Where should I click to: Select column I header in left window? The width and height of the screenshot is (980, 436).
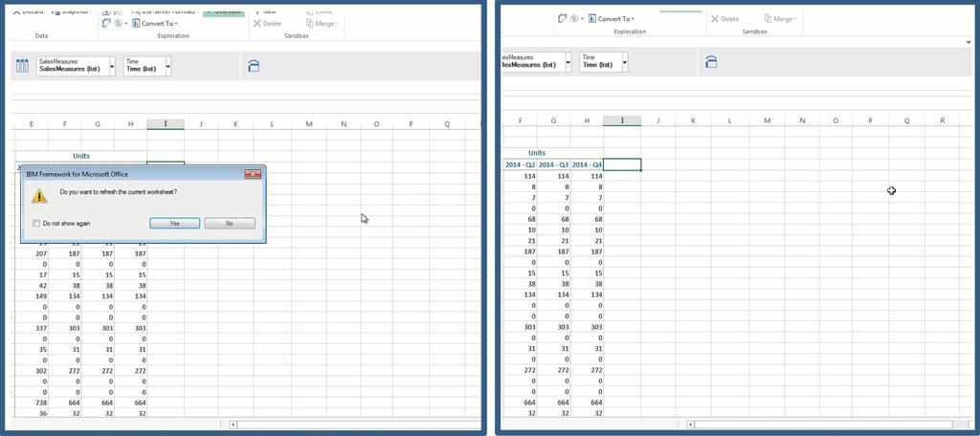tap(166, 124)
